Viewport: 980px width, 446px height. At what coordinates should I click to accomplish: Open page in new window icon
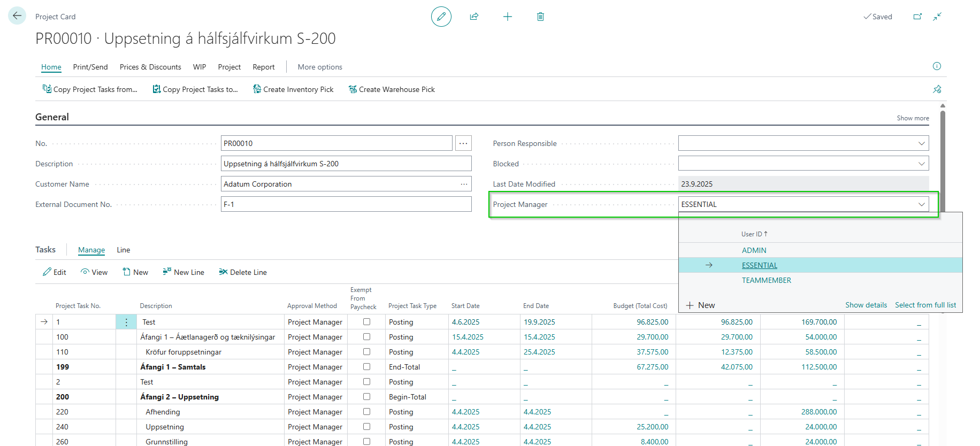pyautogui.click(x=917, y=17)
